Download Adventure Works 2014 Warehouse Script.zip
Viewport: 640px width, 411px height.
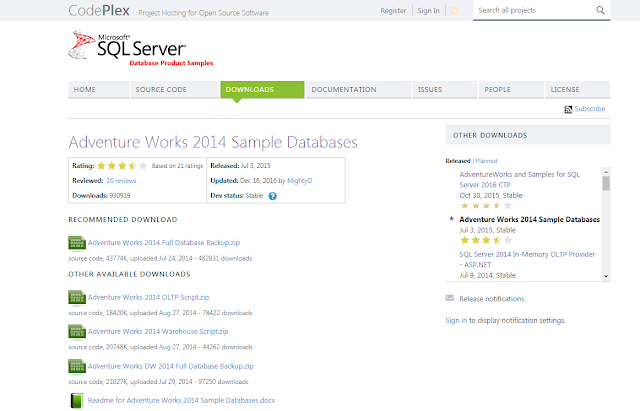click(x=158, y=331)
